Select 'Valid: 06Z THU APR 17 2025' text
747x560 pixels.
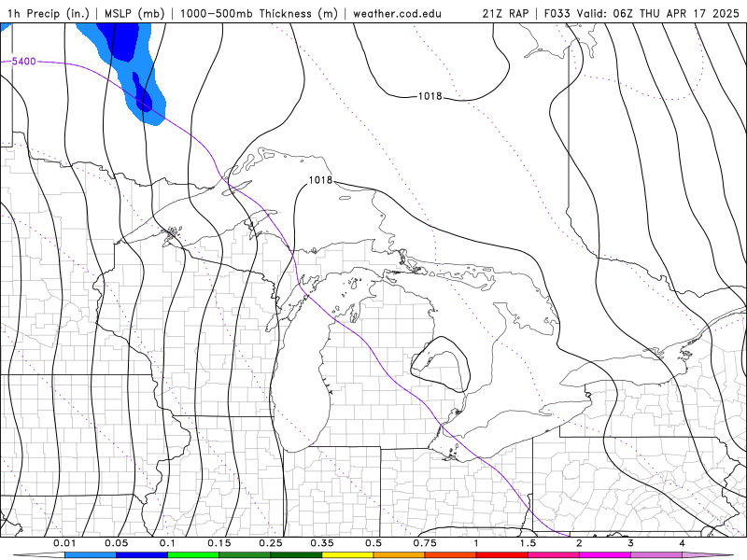tap(658, 13)
